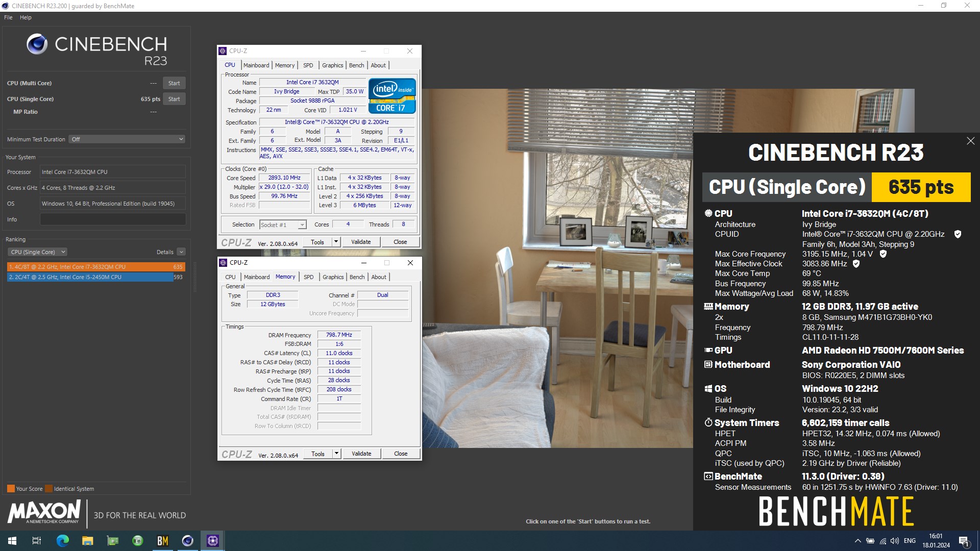Switch to the Cinebench taskbar icon

187,541
